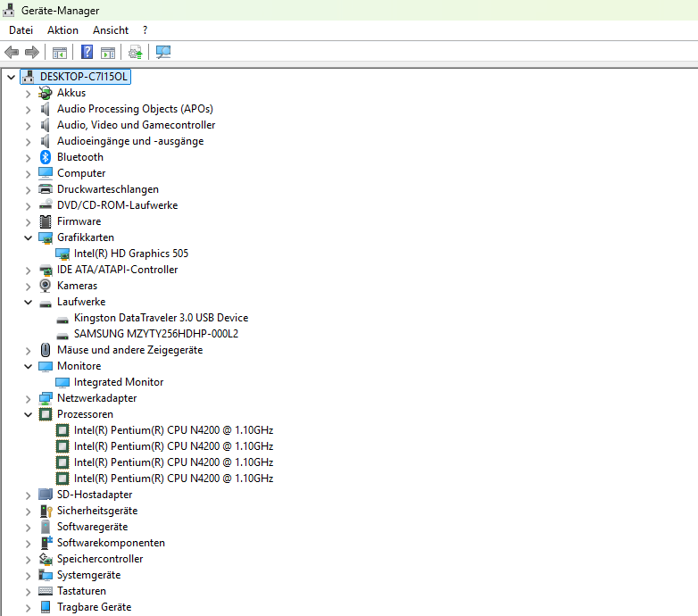Click the Netzwerkadapter network icon
The height and width of the screenshot is (616, 698).
click(x=46, y=398)
